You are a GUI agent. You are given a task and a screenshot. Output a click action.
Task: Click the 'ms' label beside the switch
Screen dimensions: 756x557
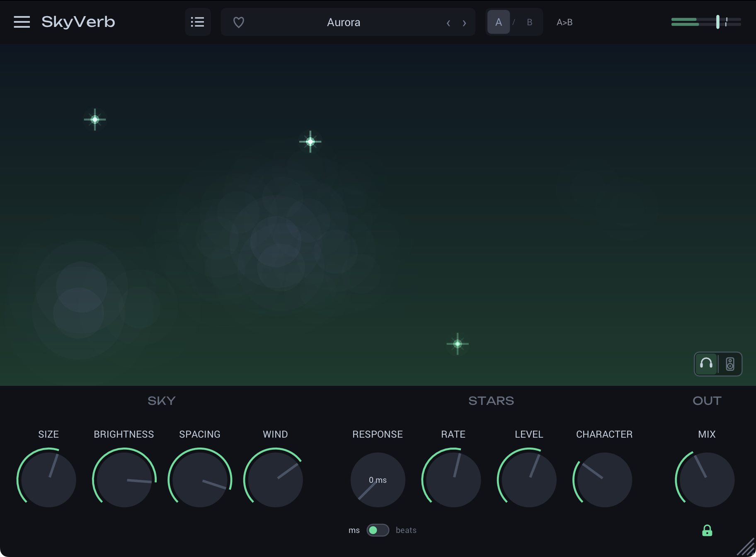click(x=354, y=530)
